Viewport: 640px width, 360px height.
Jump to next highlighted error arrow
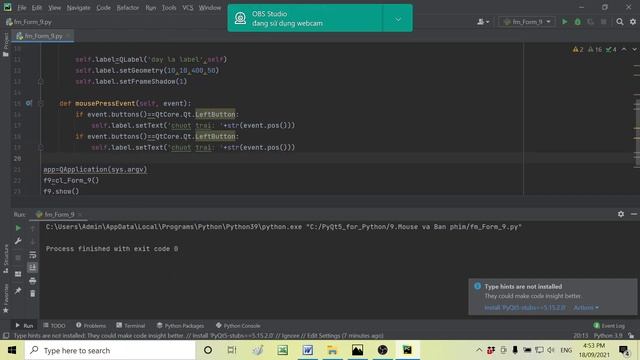[x=634, y=49]
